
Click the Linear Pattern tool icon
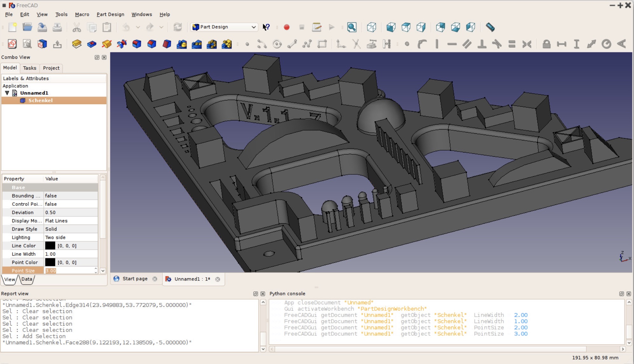tap(197, 44)
